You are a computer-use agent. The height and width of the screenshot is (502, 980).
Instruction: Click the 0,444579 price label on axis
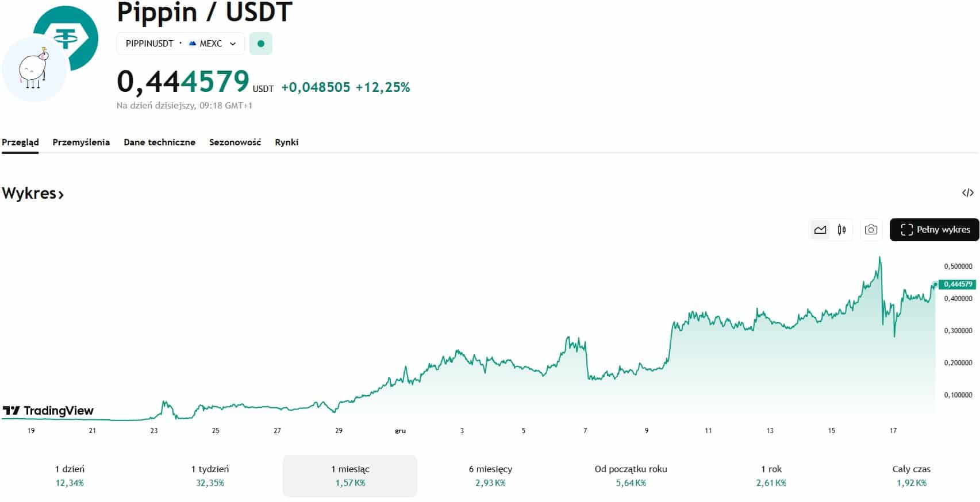(958, 284)
